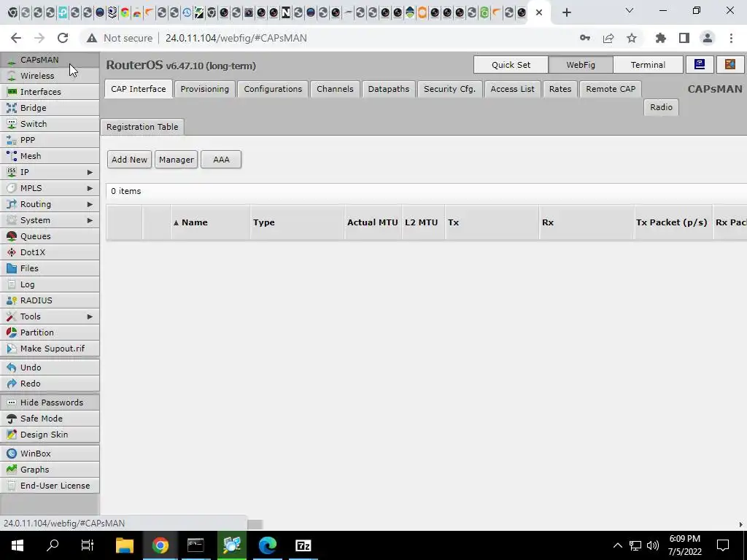Open RADIUS settings
The height and width of the screenshot is (560, 747).
[x=50, y=300]
